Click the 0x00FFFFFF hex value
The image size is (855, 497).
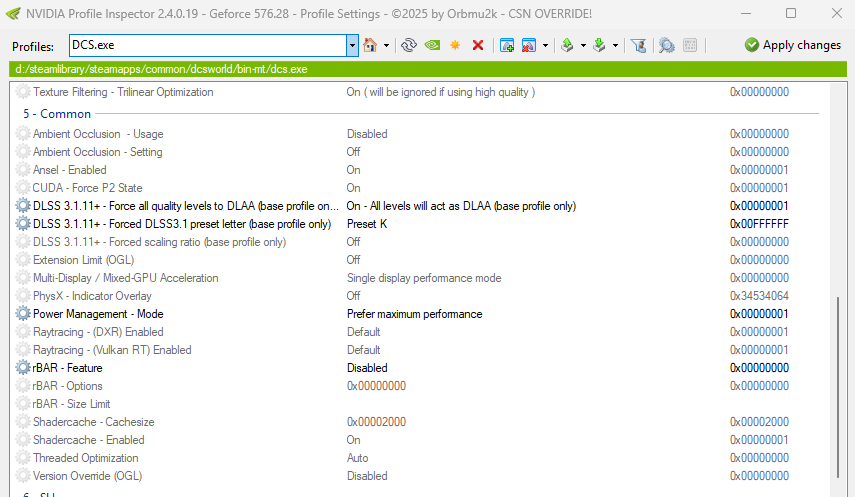759,224
